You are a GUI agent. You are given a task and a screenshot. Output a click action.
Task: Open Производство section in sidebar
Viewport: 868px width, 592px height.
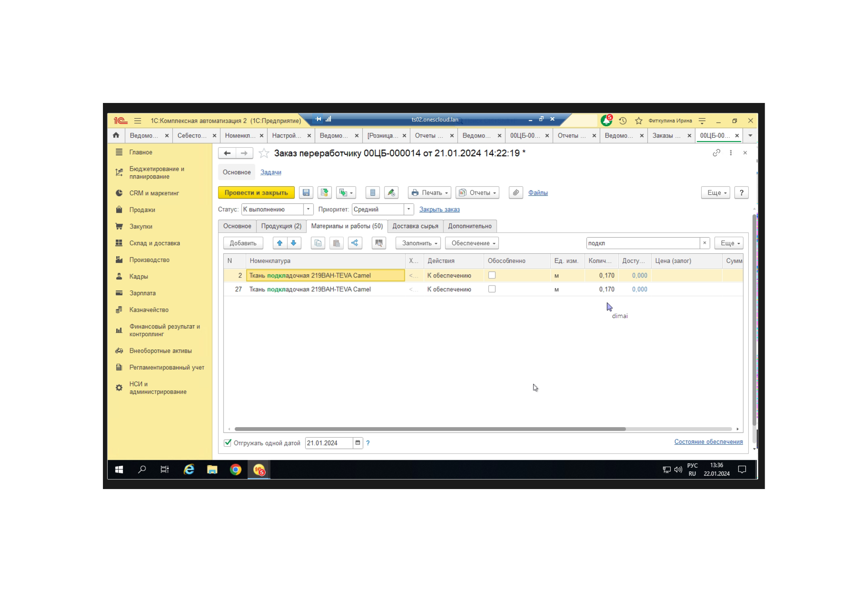pyautogui.click(x=149, y=260)
